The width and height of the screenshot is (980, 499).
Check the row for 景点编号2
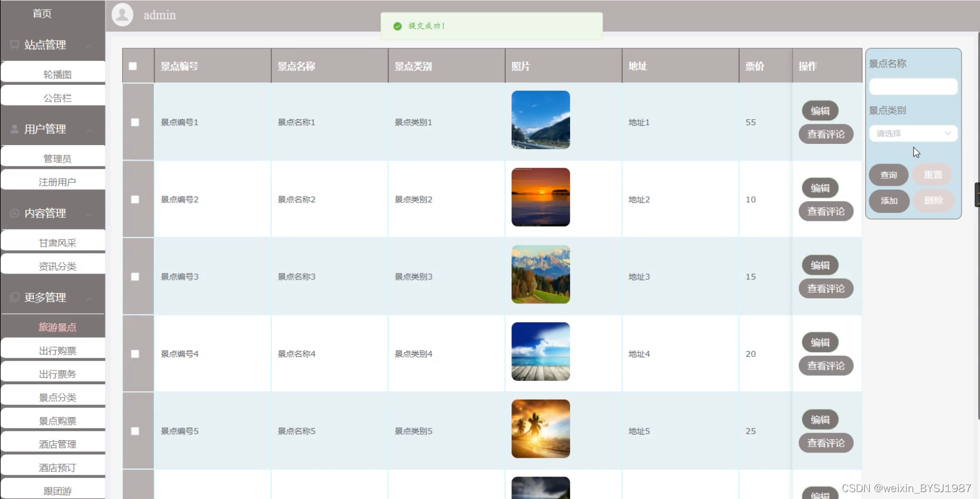(x=135, y=200)
